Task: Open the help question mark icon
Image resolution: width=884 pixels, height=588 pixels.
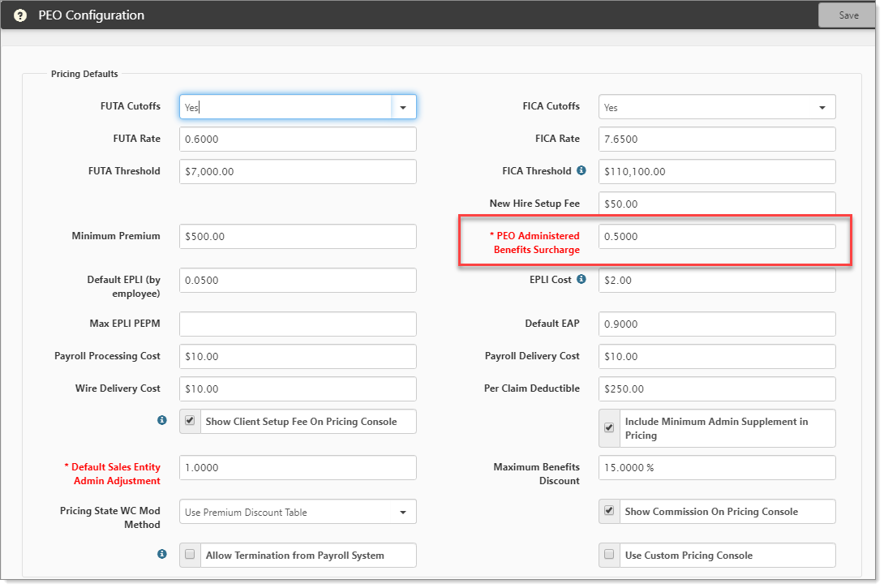Action: (x=20, y=15)
